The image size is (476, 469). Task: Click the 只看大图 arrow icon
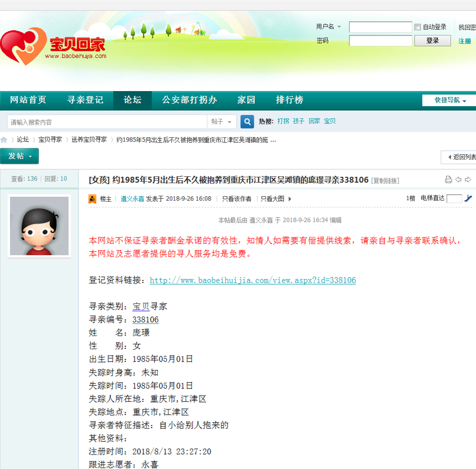289,199
